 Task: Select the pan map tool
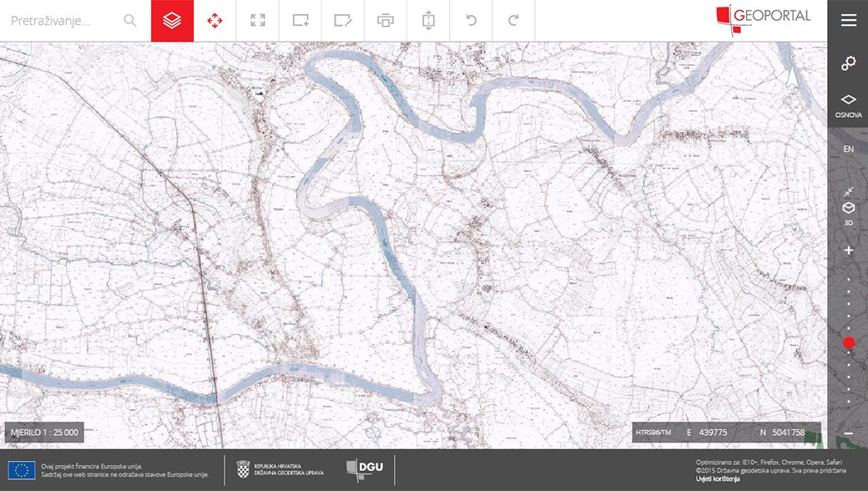pos(214,19)
